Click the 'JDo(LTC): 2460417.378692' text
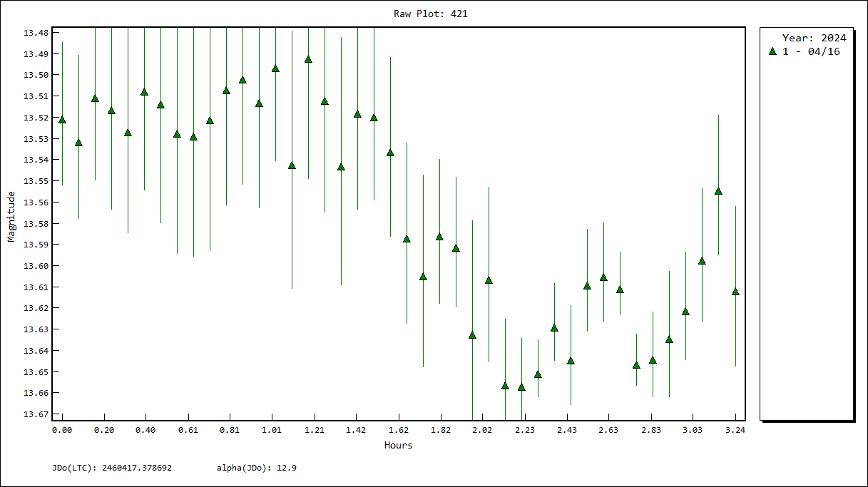Screen dimensions: 868x487 [112, 468]
